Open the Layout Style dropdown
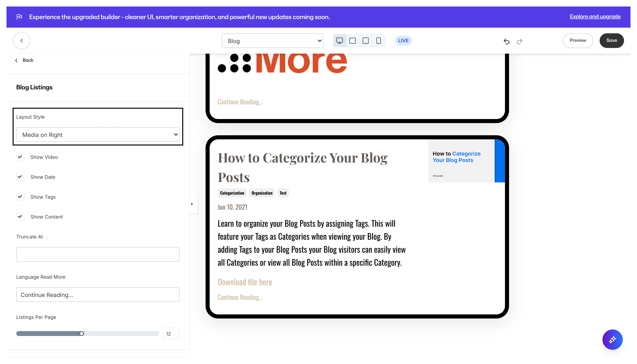Screen dimensions: 637x364 pos(98,134)
